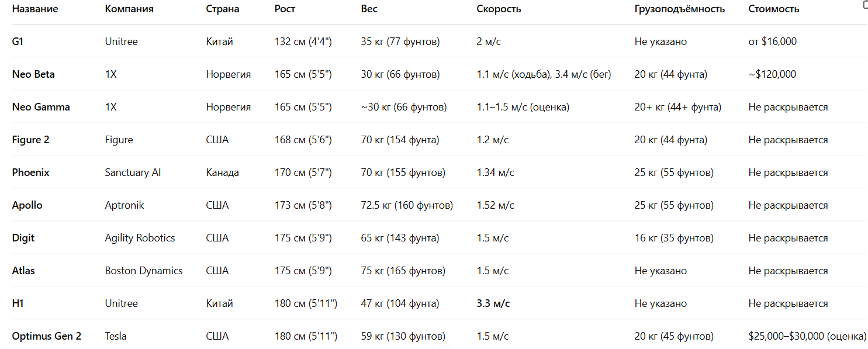868x349 pixels.
Task: Click the Компания column header
Action: pyautogui.click(x=129, y=9)
